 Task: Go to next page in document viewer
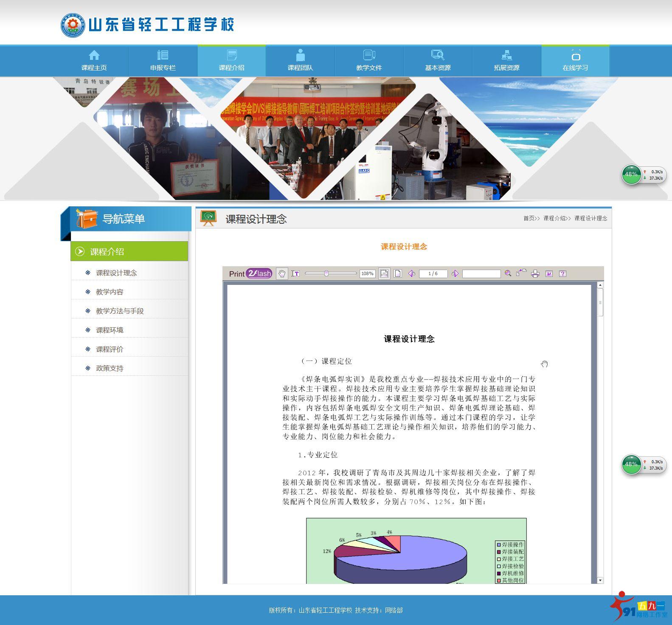pos(455,274)
